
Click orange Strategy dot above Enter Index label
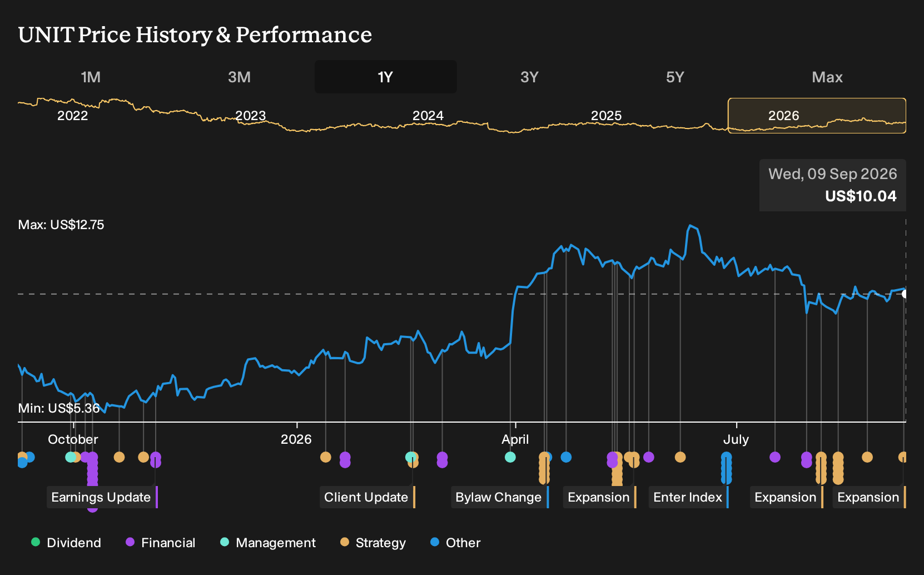click(680, 457)
